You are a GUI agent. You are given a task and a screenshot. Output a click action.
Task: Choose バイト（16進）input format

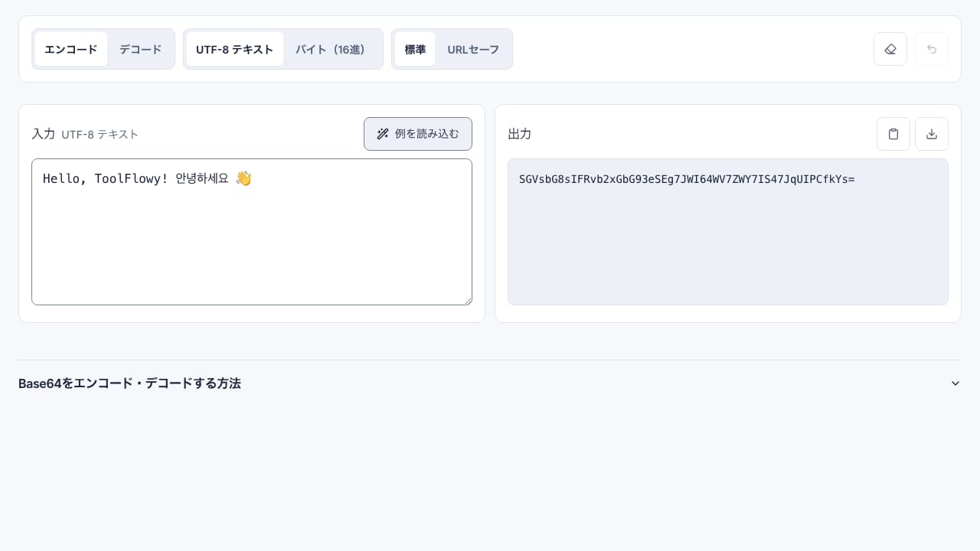[x=332, y=49]
